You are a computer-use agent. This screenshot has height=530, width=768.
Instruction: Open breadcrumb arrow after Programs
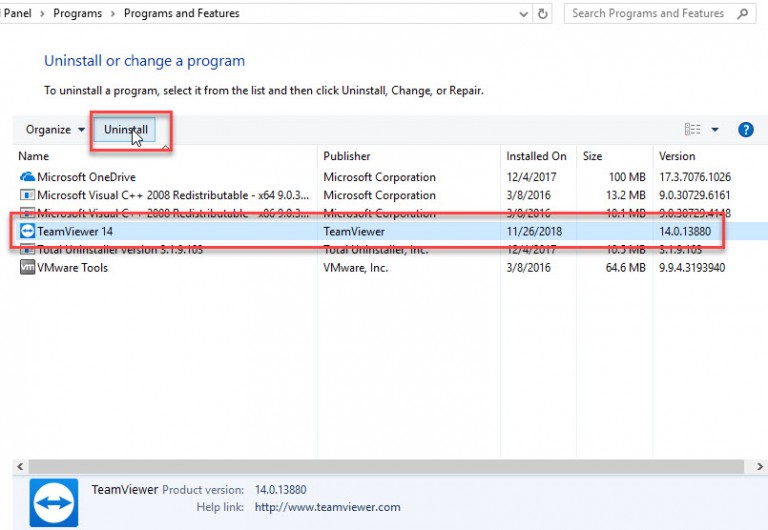click(113, 14)
